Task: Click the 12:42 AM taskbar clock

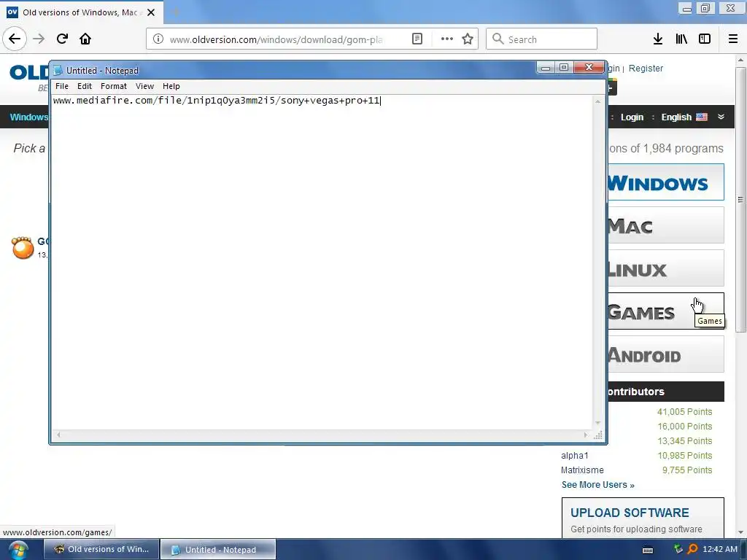Action: coord(719,549)
